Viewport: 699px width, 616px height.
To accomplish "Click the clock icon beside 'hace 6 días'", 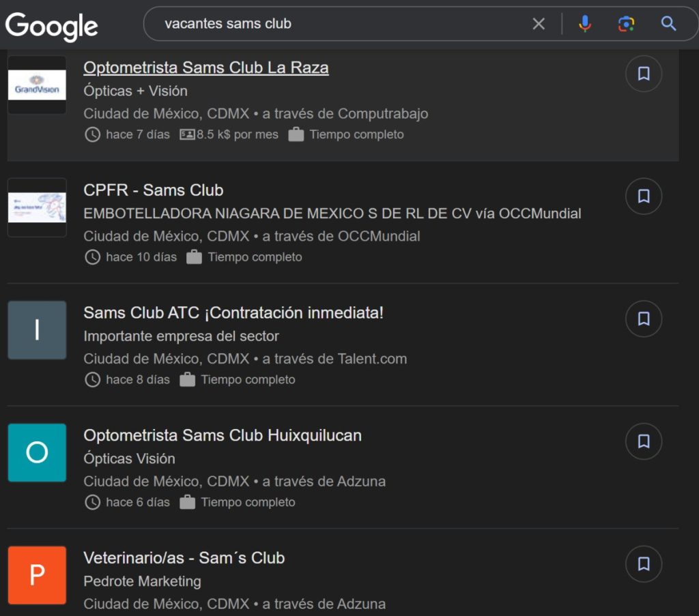I will tap(92, 502).
